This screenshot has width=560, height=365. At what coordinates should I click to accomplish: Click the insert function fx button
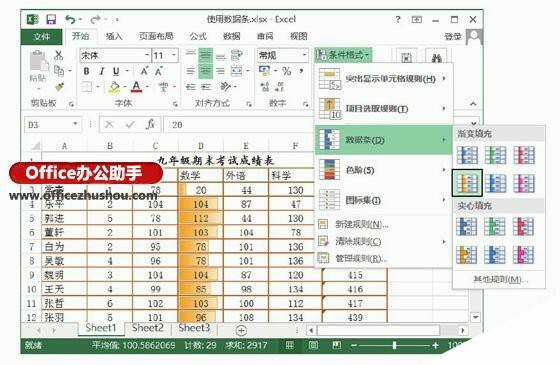coord(150,124)
